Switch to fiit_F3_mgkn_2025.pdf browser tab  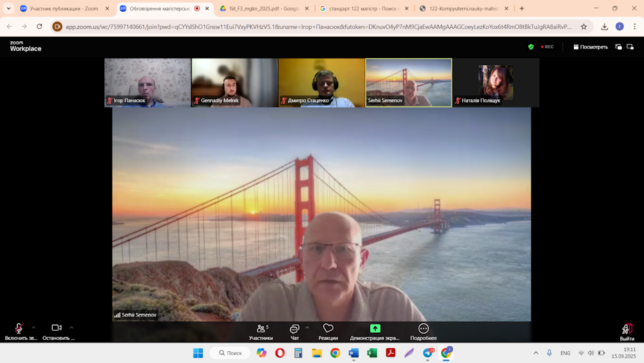coord(263,8)
